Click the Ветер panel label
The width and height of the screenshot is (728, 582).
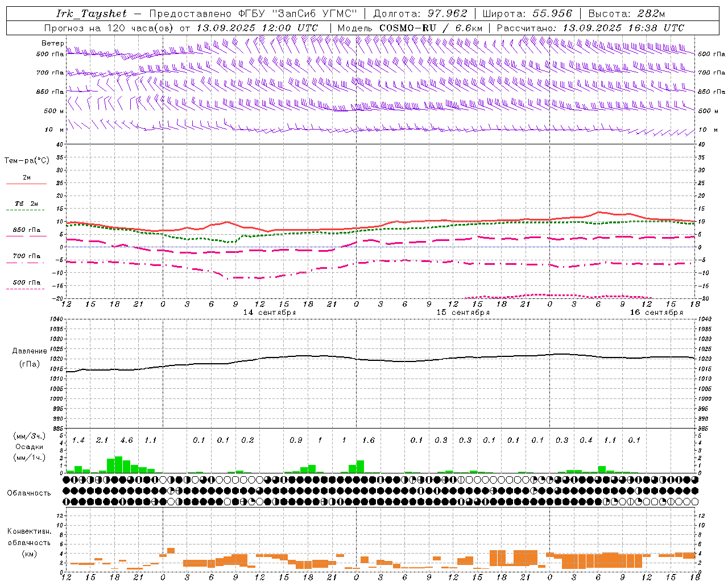click(x=52, y=43)
